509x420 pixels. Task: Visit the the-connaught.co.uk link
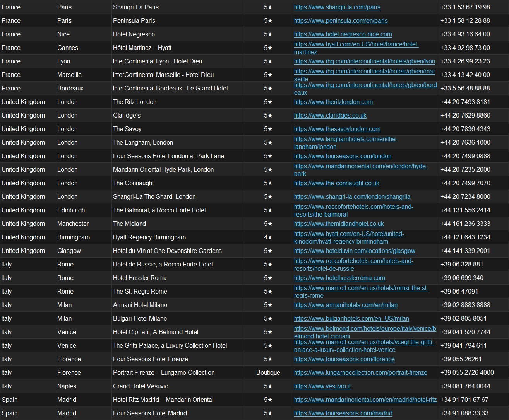click(x=336, y=183)
